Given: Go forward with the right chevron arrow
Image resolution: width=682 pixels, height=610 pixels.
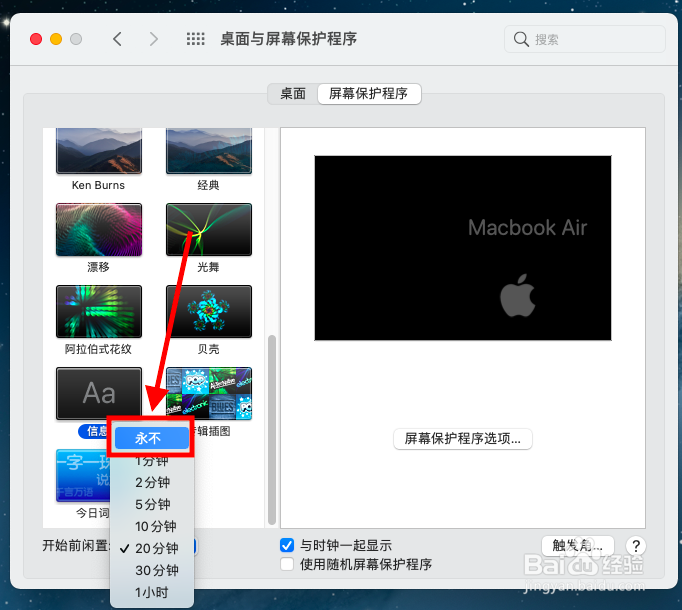Looking at the screenshot, I should [153, 39].
